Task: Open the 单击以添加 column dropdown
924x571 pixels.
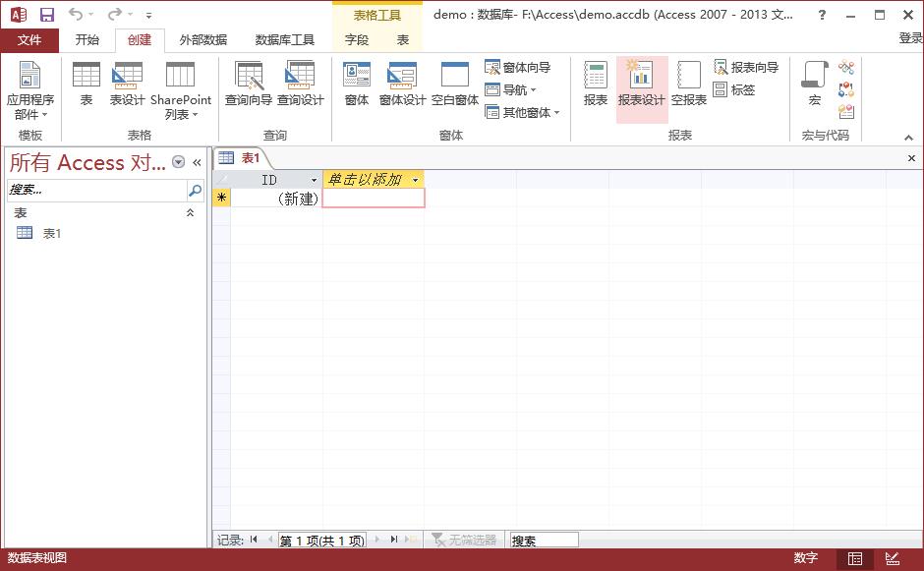Action: [x=416, y=180]
